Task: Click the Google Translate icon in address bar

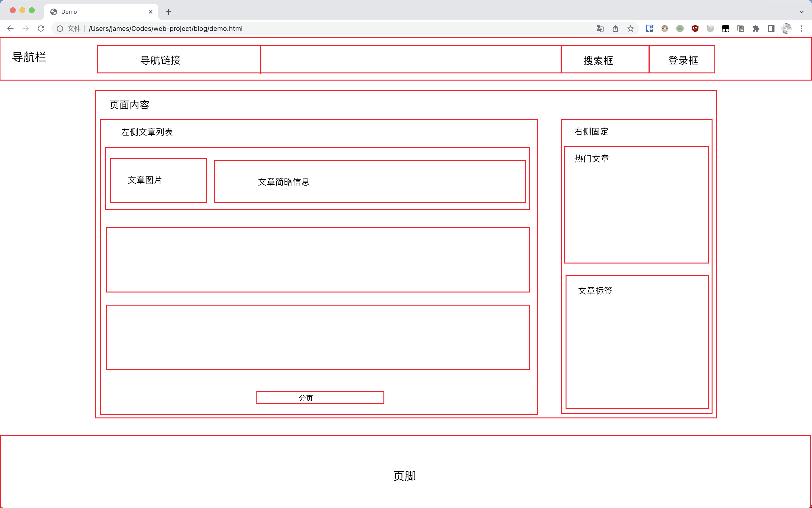Action: click(600, 29)
